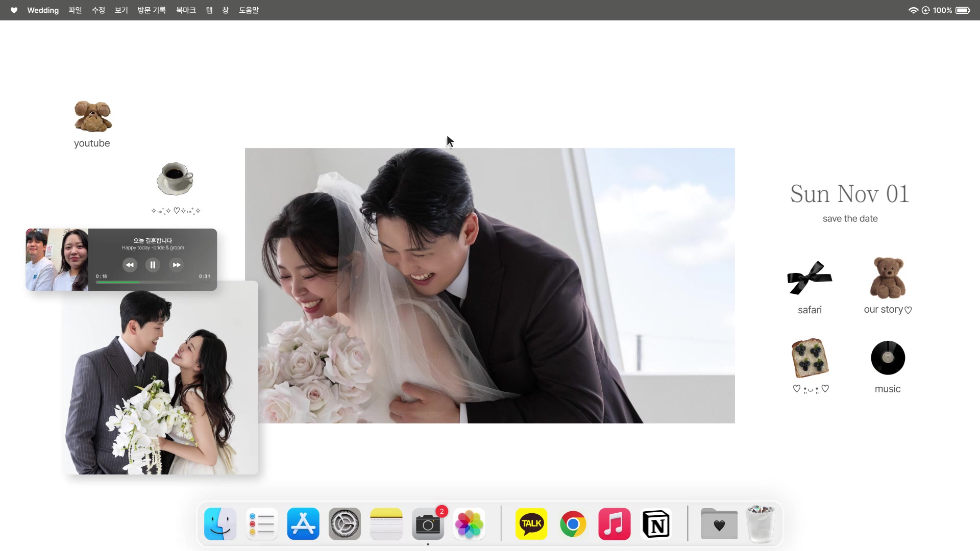Open the 탭 menu
This screenshot has height=551, width=980.
click(209, 10)
